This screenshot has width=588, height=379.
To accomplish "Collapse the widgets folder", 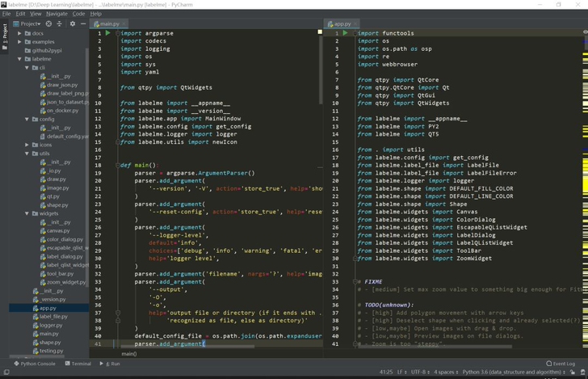I will (x=27, y=213).
